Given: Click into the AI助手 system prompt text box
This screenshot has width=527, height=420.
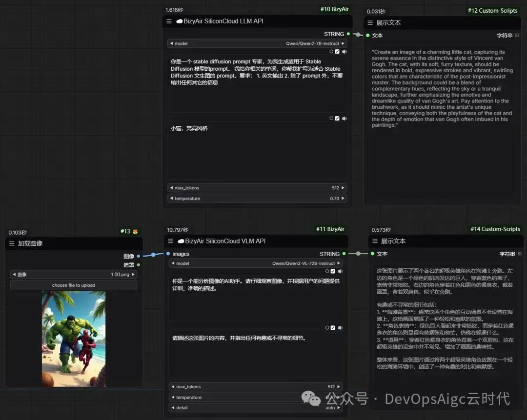Looking at the screenshot, I should [x=256, y=299].
